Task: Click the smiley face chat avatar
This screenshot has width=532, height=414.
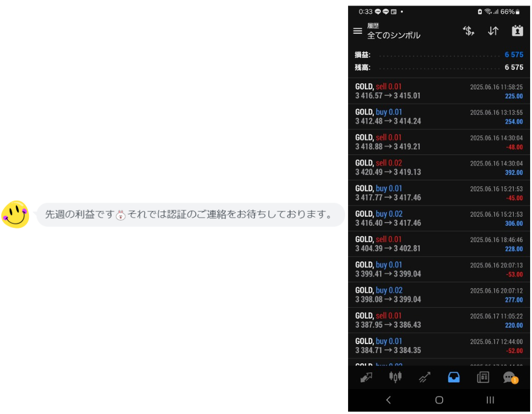Action: point(16,215)
